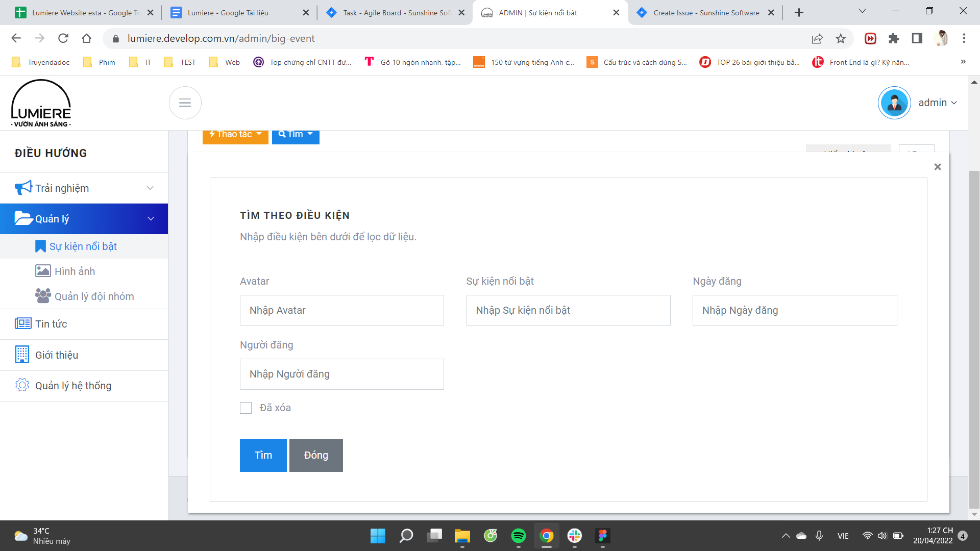Click the blue Tìm search button
Viewport: 980px width, 551px height.
[263, 455]
